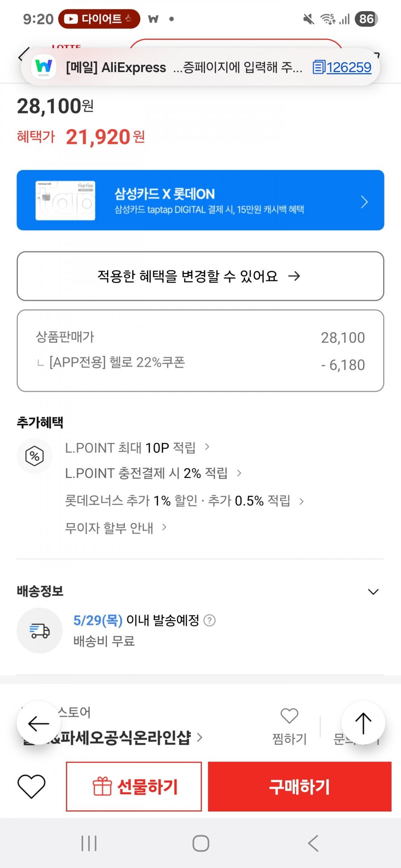
Task: Tap 적용한 혜택을 변경할 수 있어요 button
Action: pyautogui.click(x=200, y=276)
